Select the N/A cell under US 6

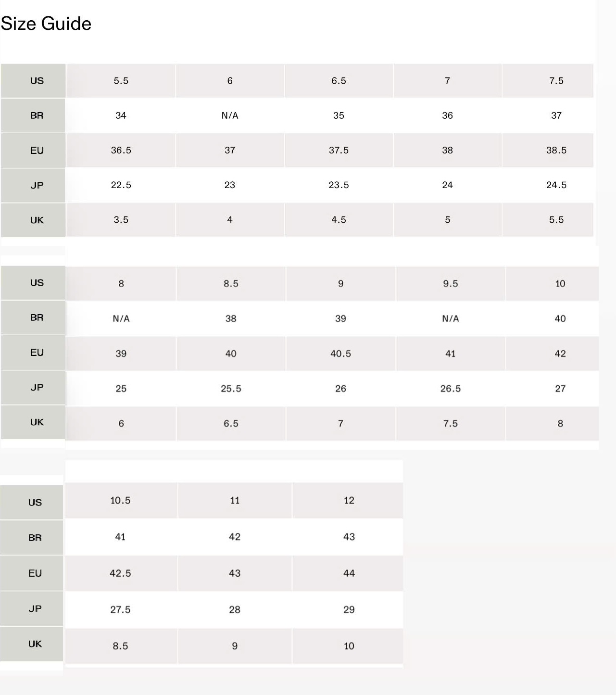230,115
